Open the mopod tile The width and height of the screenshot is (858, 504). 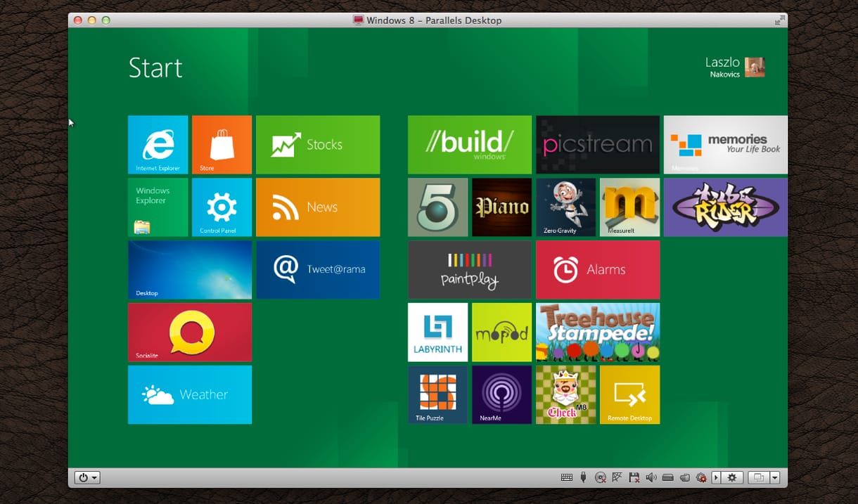(501, 332)
